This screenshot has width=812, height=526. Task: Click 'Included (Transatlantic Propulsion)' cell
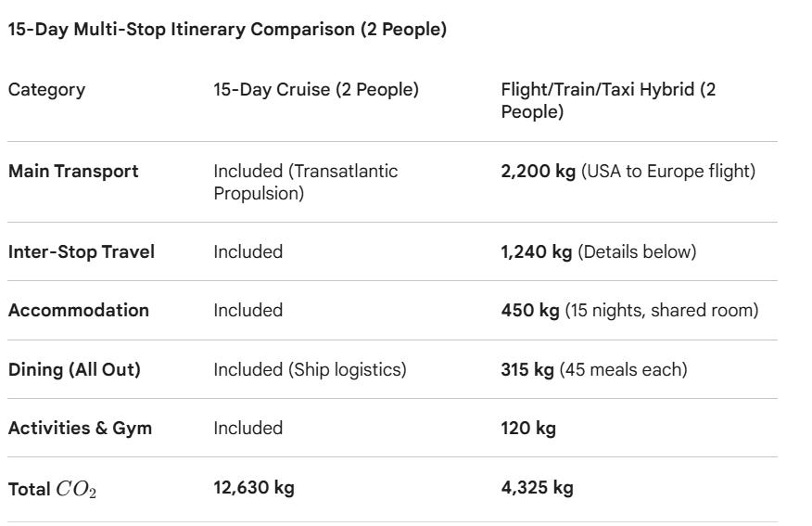tap(306, 182)
